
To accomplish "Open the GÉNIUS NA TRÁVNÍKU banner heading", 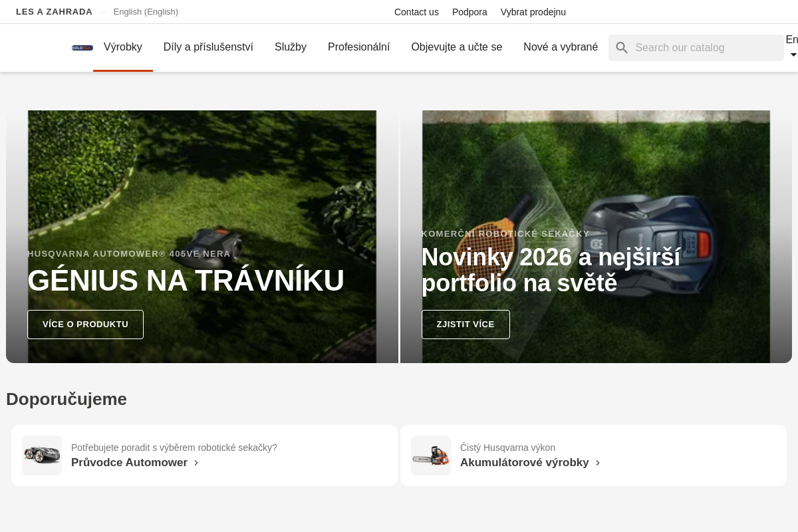I will pyautogui.click(x=186, y=281).
